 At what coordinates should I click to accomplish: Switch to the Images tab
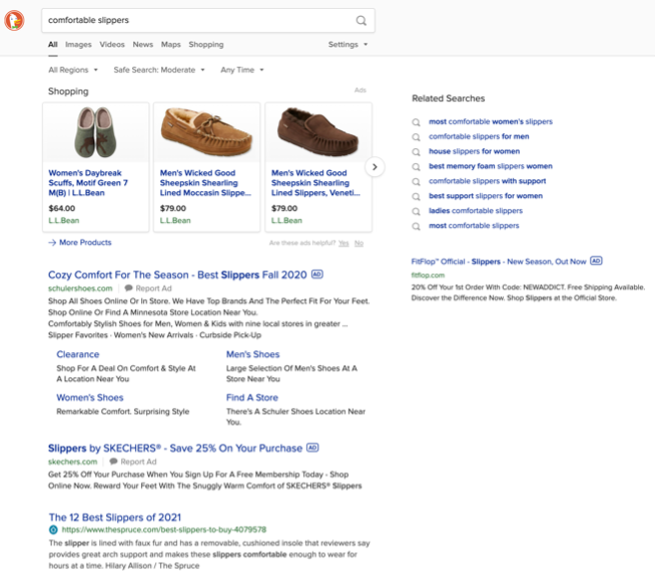tap(78, 45)
